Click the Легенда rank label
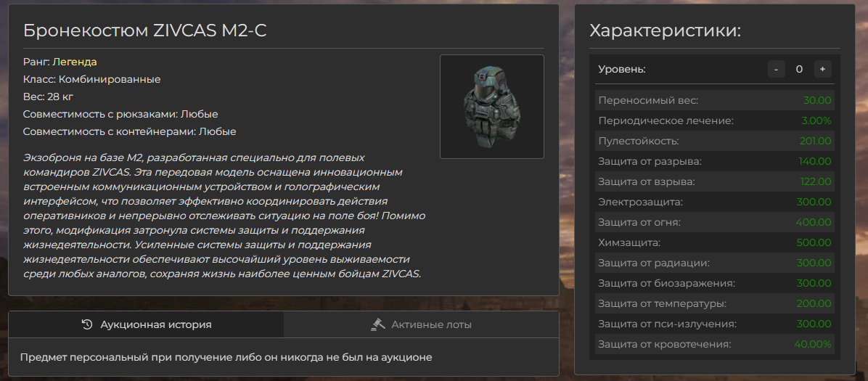 click(75, 62)
